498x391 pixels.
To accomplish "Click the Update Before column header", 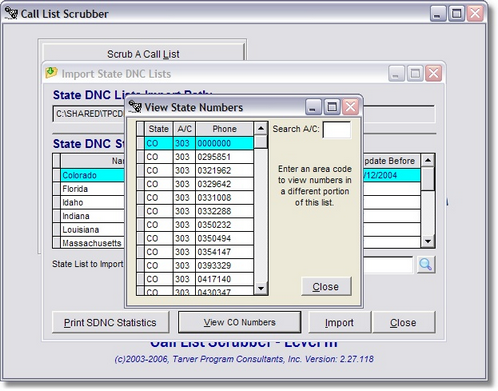I will pyautogui.click(x=392, y=161).
